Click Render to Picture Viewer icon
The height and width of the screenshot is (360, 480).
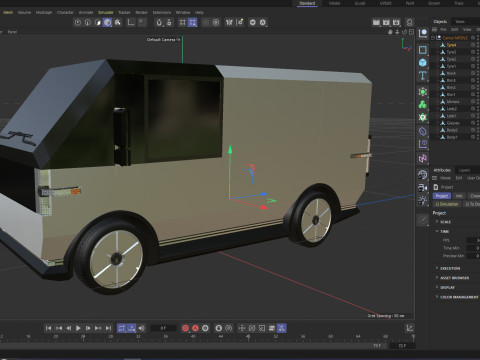386,22
